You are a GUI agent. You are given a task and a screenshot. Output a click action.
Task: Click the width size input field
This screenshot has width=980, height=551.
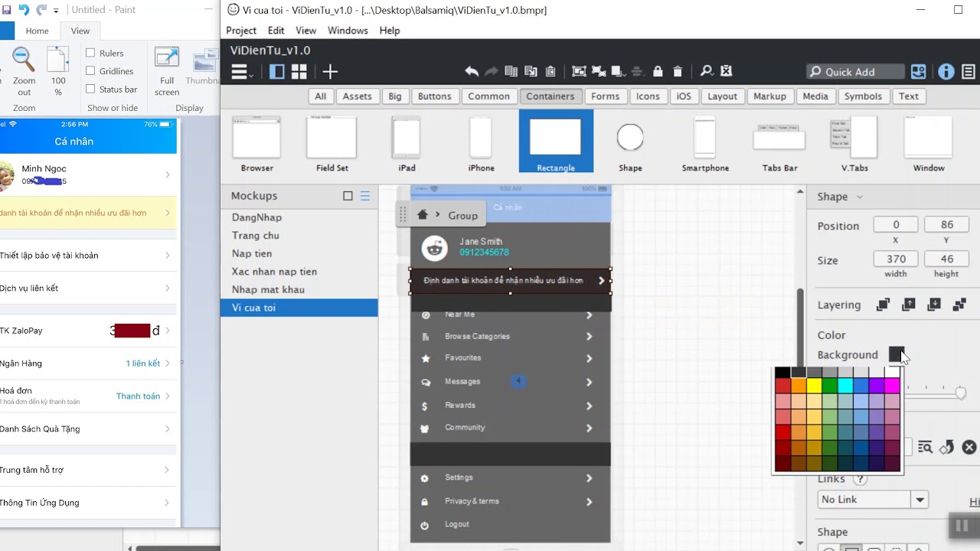tap(896, 259)
